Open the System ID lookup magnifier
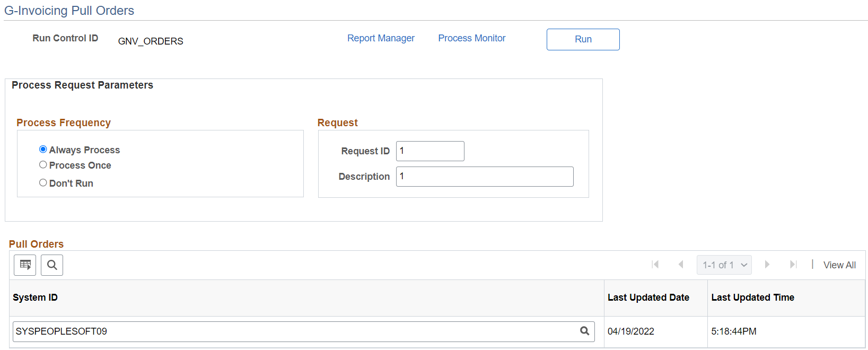 [x=585, y=331]
